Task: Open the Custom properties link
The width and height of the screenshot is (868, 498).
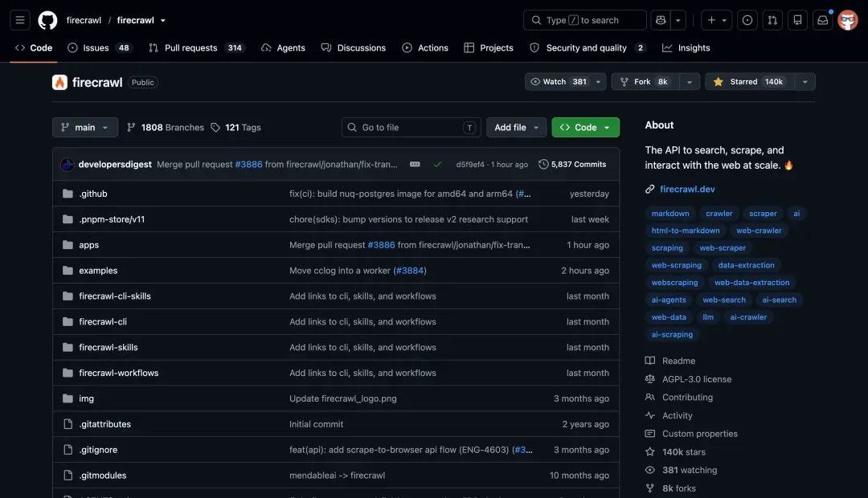Action: (x=700, y=434)
